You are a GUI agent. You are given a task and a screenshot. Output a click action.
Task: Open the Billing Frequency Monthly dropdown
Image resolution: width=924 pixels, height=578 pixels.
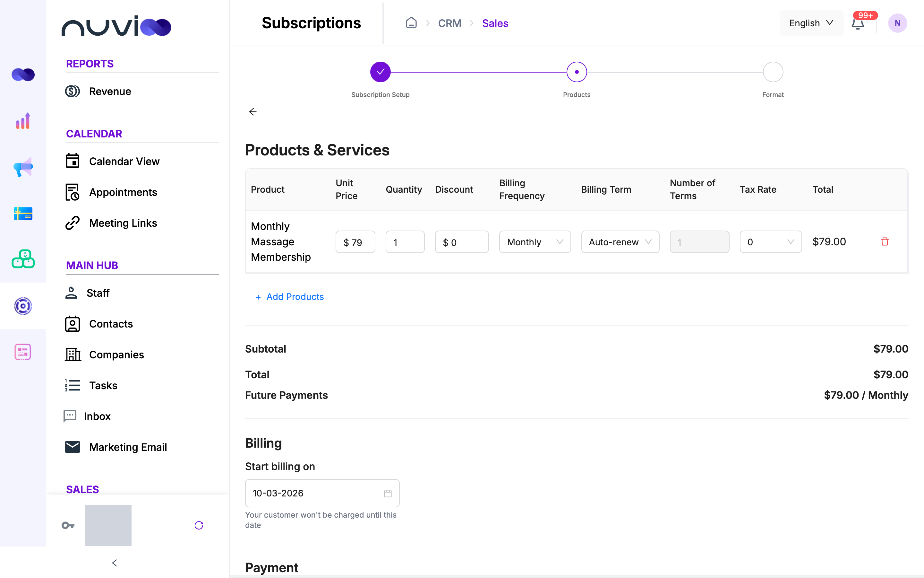[x=535, y=242]
